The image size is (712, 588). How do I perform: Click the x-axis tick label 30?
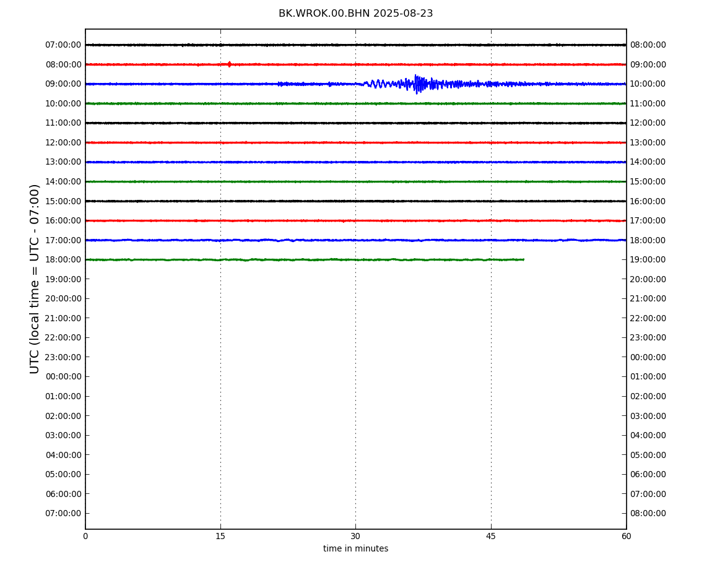[355, 536]
